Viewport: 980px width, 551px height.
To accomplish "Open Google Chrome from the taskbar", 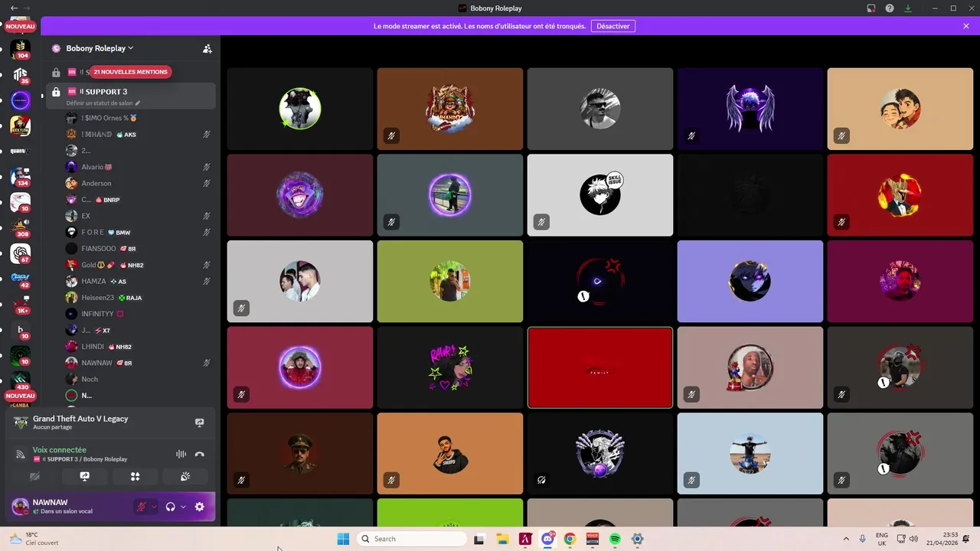I will pyautogui.click(x=570, y=539).
